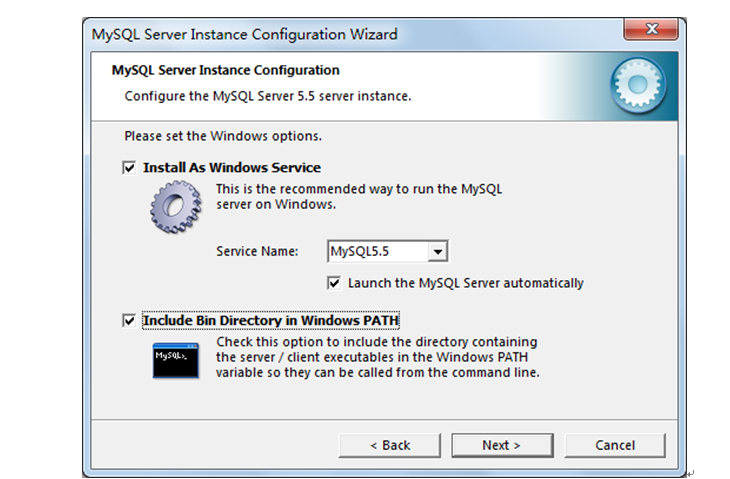This screenshot has height=479, width=730.
Task: Click the blue gear icon in header
Action: click(638, 86)
